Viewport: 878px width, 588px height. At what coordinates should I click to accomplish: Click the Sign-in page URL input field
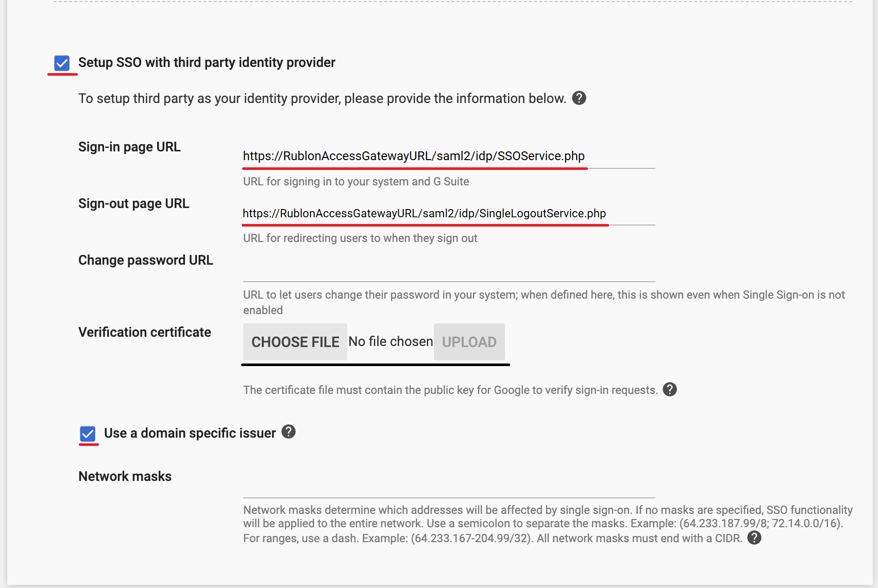448,156
